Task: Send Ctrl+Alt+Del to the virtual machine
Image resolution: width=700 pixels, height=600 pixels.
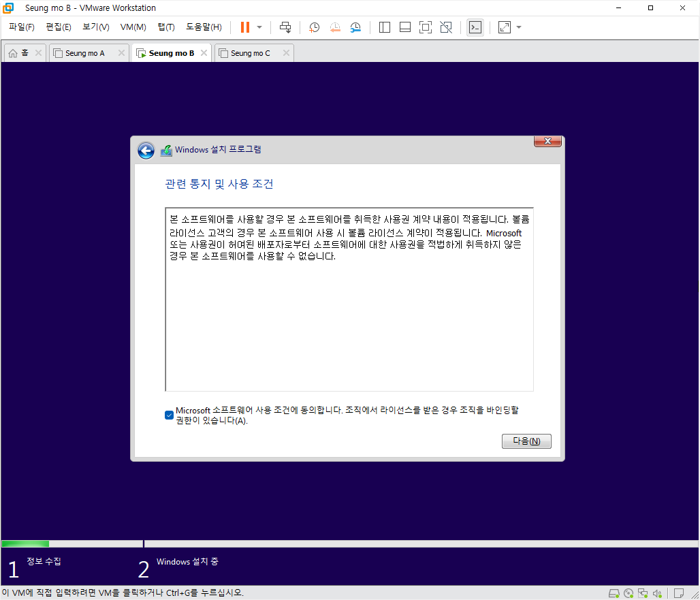Action: click(x=285, y=27)
